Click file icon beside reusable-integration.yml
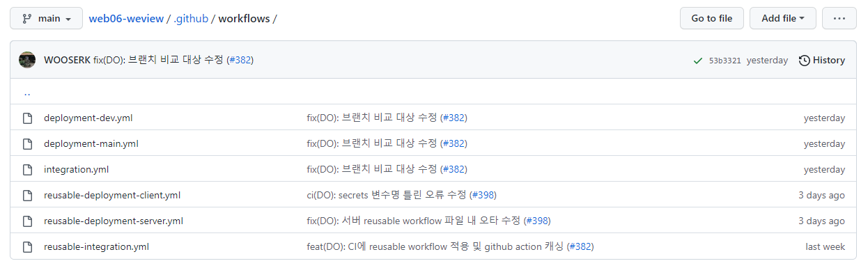 (28, 246)
